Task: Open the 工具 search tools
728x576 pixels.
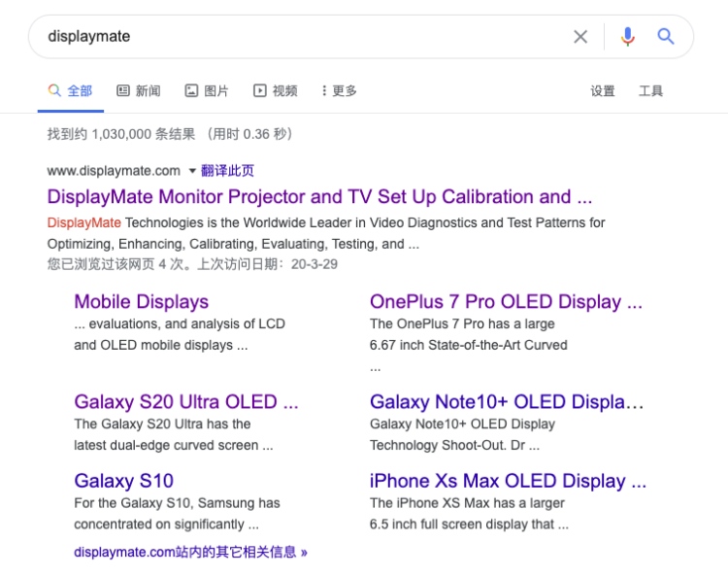Action: pyautogui.click(x=650, y=90)
